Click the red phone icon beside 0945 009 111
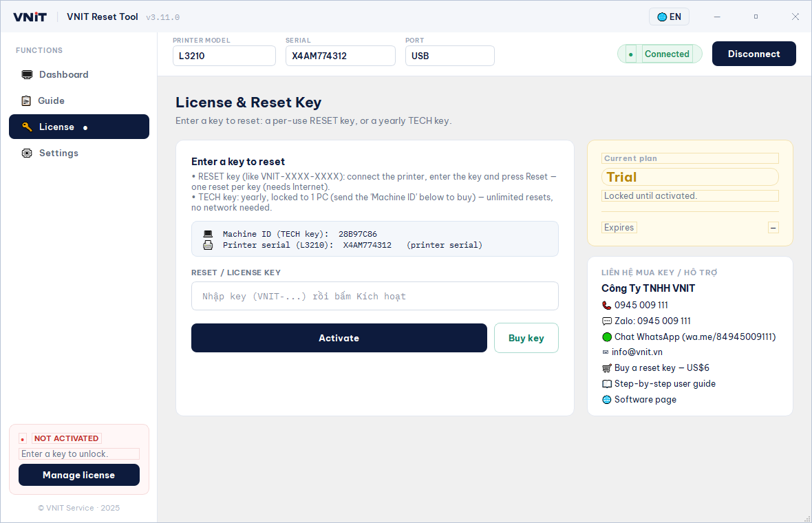 coord(606,306)
